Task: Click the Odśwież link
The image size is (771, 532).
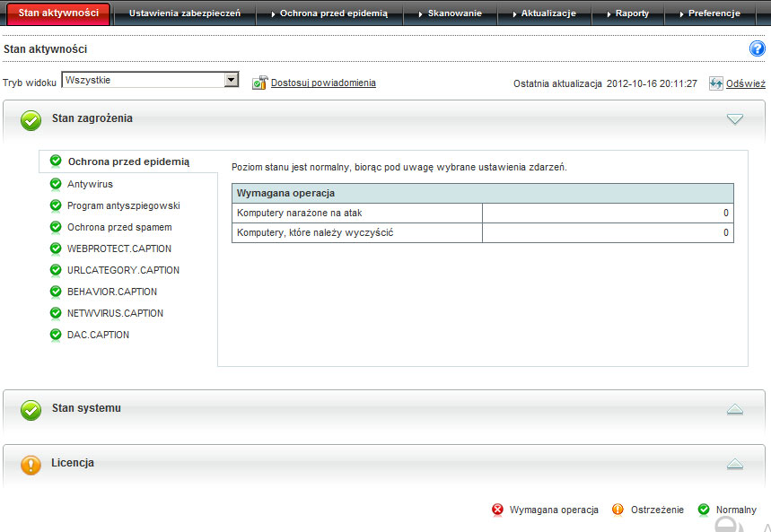Action: click(745, 83)
